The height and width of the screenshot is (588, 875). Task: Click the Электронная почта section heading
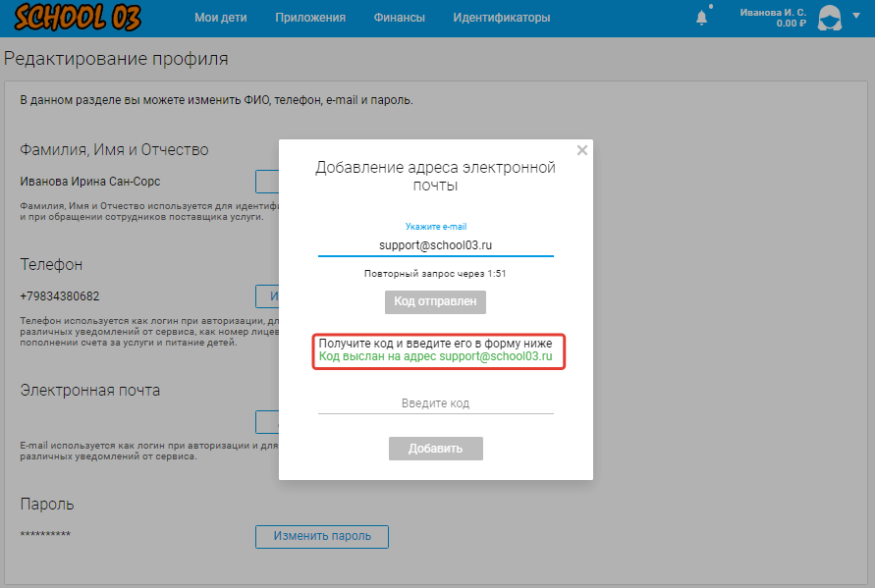[89, 390]
